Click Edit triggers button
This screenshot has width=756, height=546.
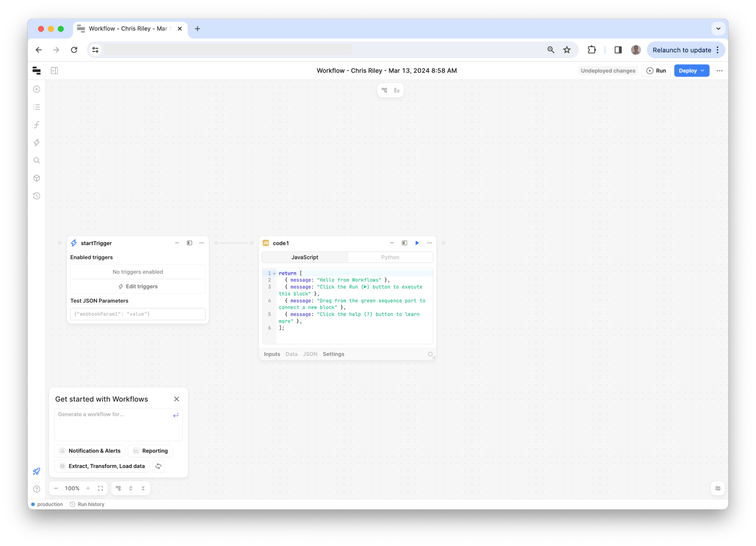tap(138, 286)
